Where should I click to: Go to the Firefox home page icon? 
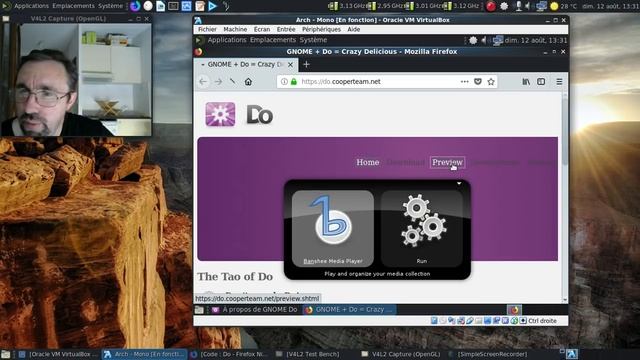click(248, 82)
